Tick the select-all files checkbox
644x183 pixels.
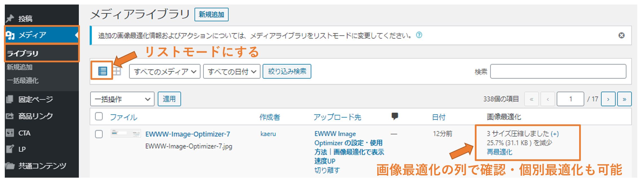coord(99,116)
